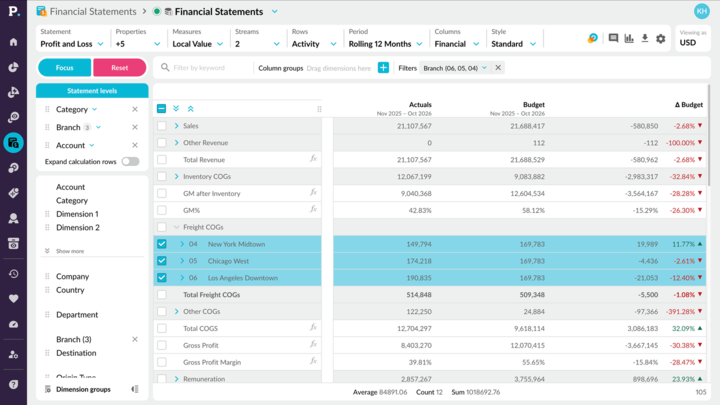This screenshot has height=405, width=720.
Task: Click the KH user avatar
Action: pyautogui.click(x=702, y=11)
